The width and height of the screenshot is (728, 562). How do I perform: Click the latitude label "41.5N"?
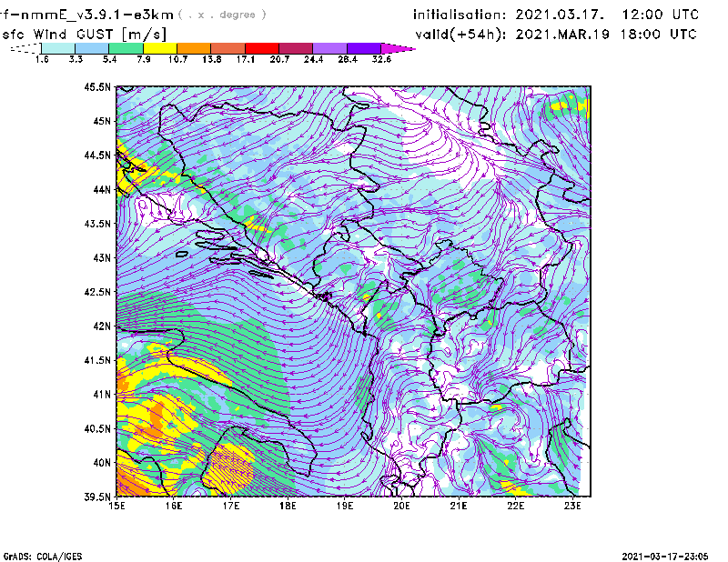97,360
